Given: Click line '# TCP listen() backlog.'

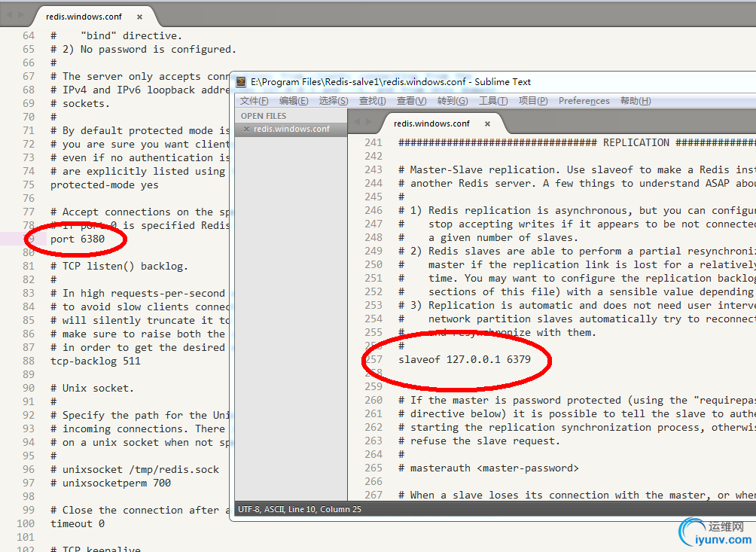Looking at the screenshot, I should point(119,266).
